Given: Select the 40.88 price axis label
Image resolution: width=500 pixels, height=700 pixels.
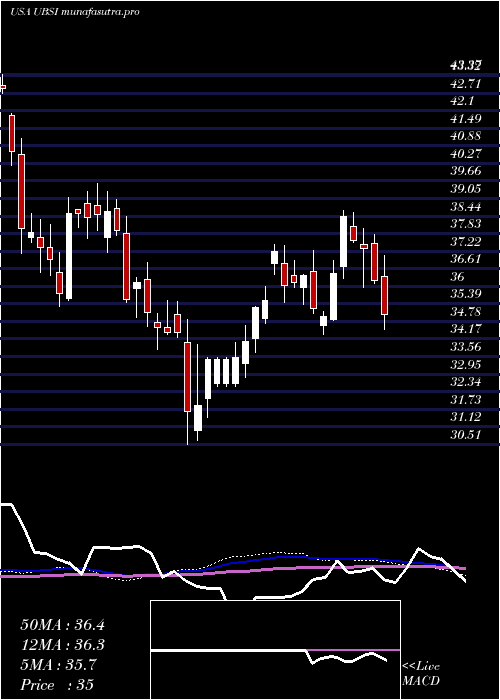Looking at the screenshot, I should (x=466, y=136).
